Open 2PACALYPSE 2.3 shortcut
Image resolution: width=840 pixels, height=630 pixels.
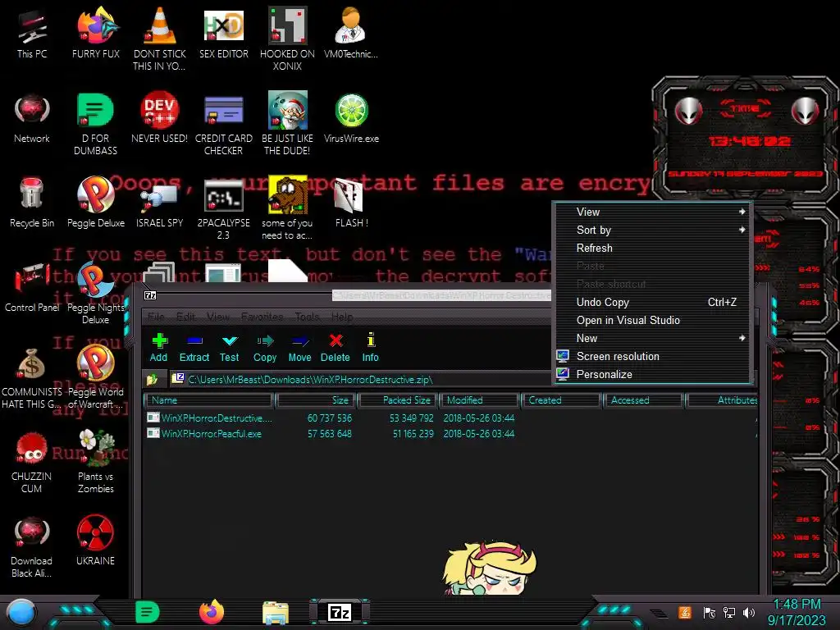[224, 209]
